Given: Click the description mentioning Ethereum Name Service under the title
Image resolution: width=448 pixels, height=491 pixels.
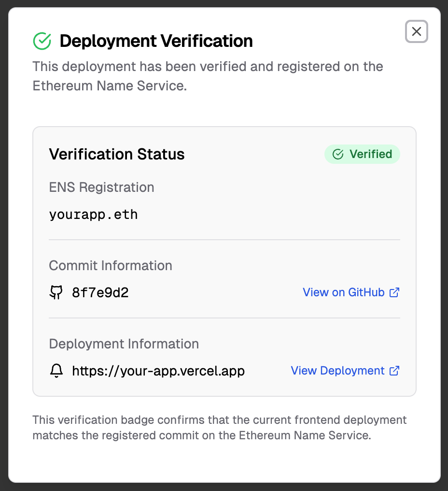Looking at the screenshot, I should [x=208, y=76].
